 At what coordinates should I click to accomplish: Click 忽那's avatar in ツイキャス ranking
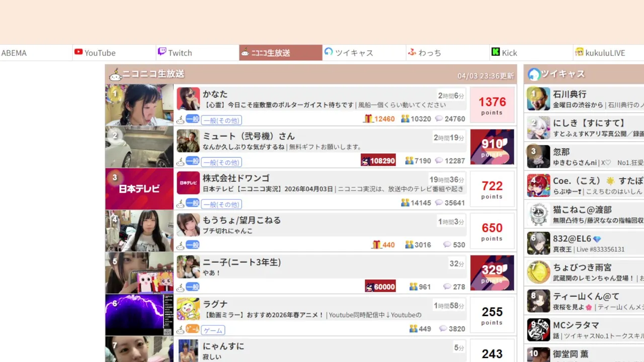coord(538,156)
